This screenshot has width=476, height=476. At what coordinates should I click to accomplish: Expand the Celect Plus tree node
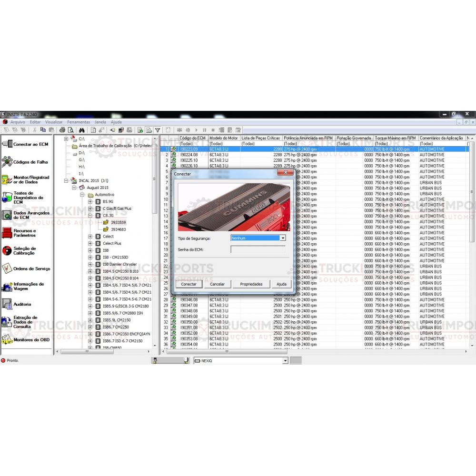point(90,243)
